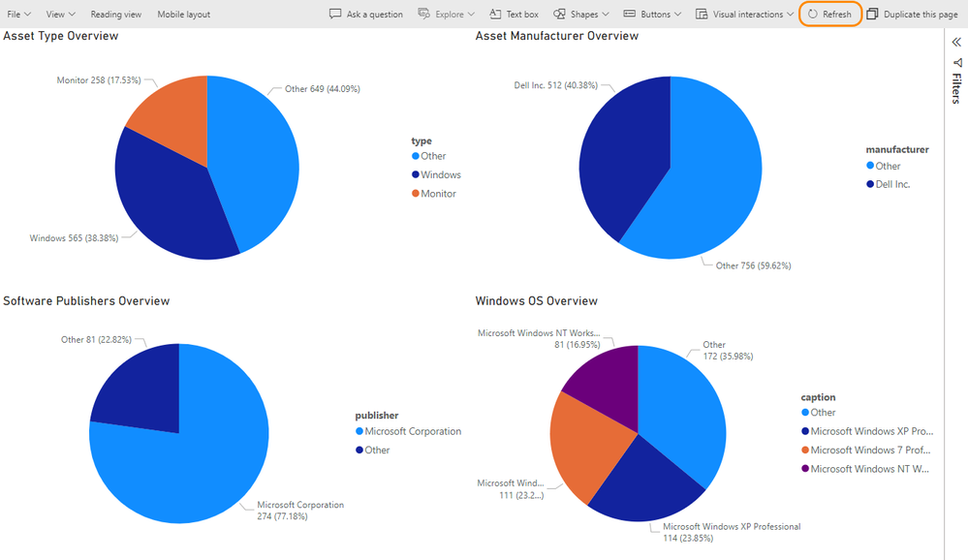
Task: Expand the collapsed Filters pane chevron
Action: click(x=956, y=43)
